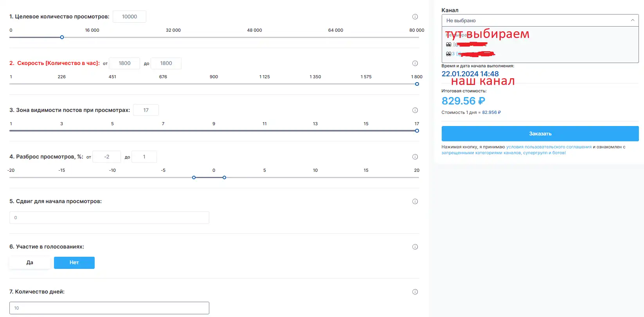Viewport: 644px width, 317px height.
Task: Click total cost 829.56 ₽
Action: 463,101
